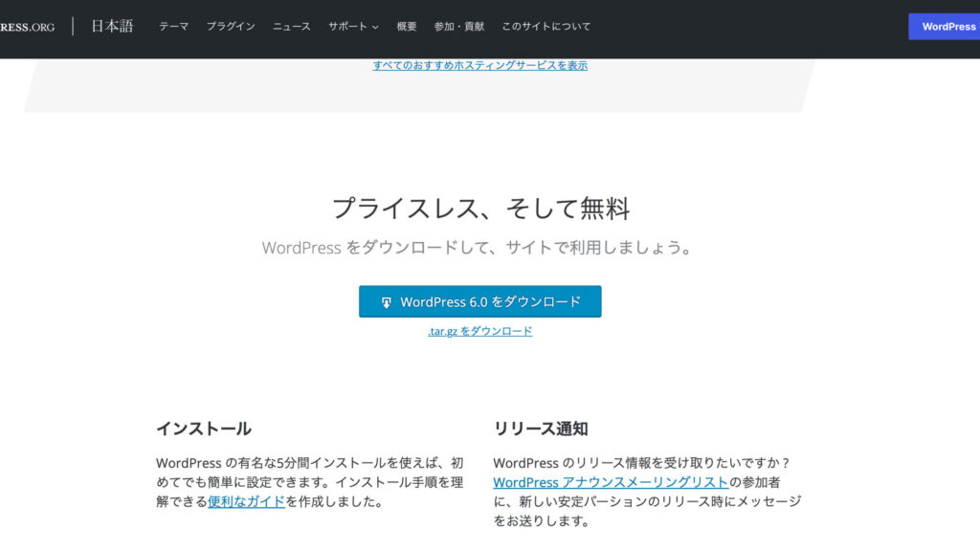Screen dimensions: 980x551
Task: Click the .tar.gz をダウンロード link
Action: pyautogui.click(x=479, y=331)
